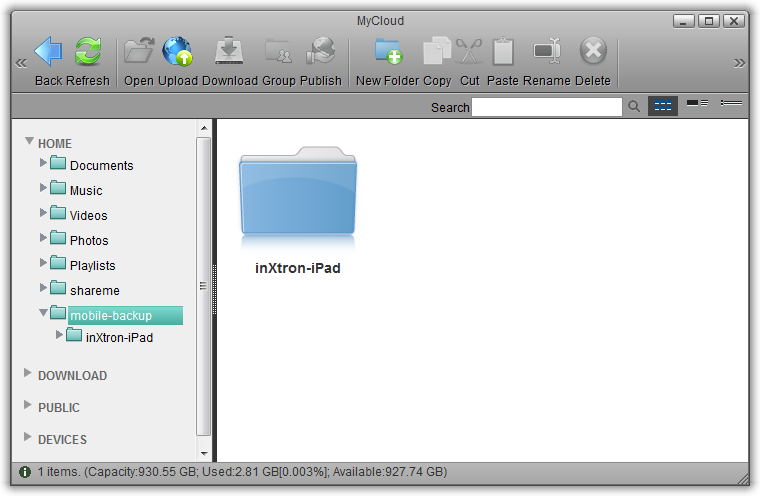The height and width of the screenshot is (496, 760).
Task: Click the Delete icon in toolbar
Action: [x=593, y=52]
